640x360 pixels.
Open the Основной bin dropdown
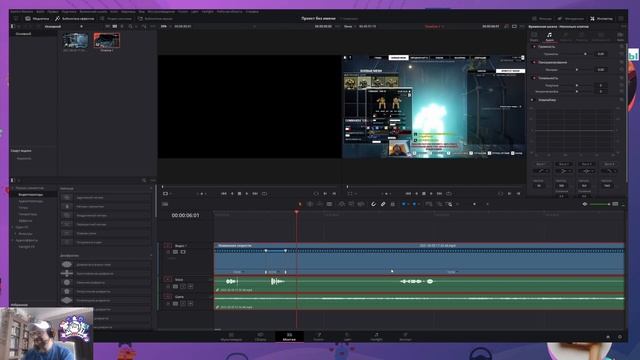pos(81,26)
